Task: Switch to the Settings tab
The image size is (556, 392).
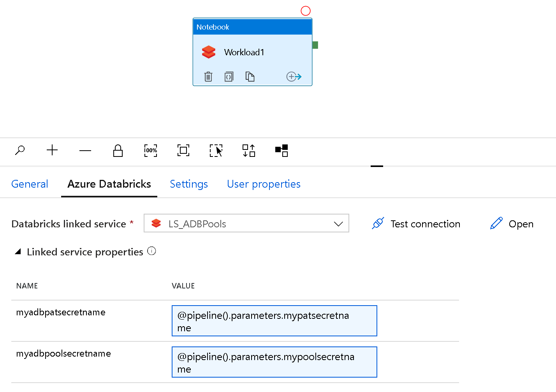Action: 189,184
